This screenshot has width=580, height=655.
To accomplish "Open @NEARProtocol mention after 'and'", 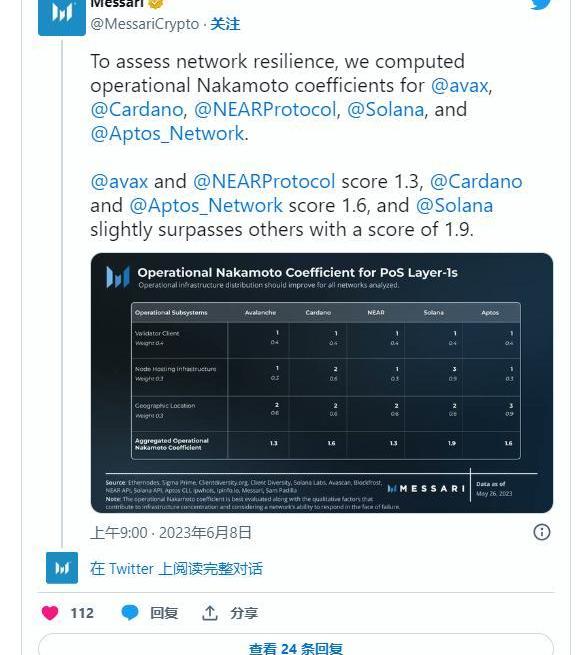I will pyautogui.click(x=264, y=182).
